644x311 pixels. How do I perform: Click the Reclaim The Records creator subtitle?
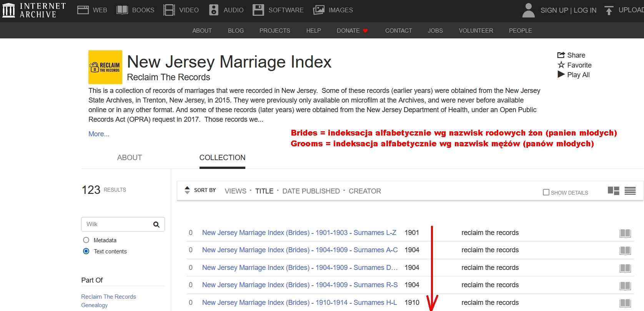[x=168, y=77]
